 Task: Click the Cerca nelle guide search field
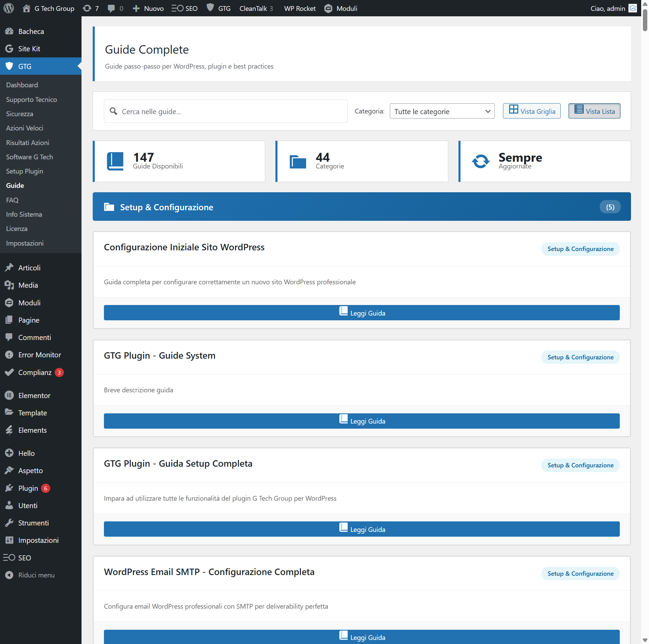coord(226,111)
